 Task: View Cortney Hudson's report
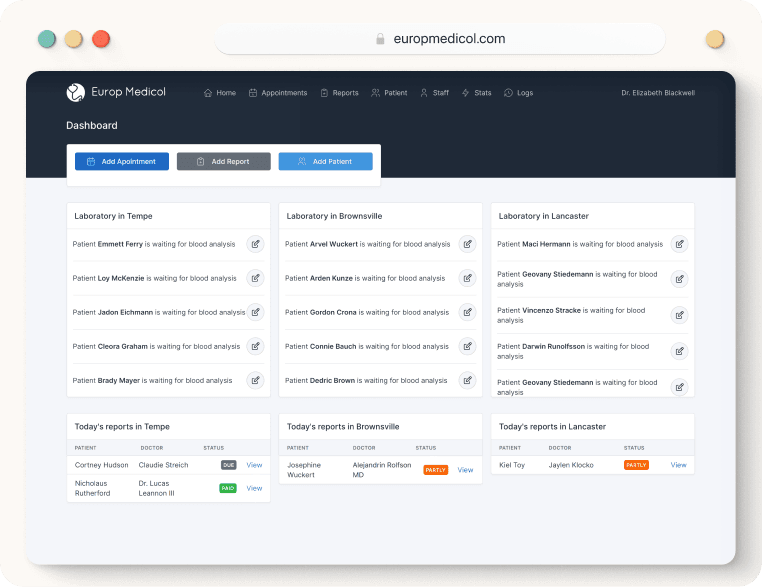254,465
